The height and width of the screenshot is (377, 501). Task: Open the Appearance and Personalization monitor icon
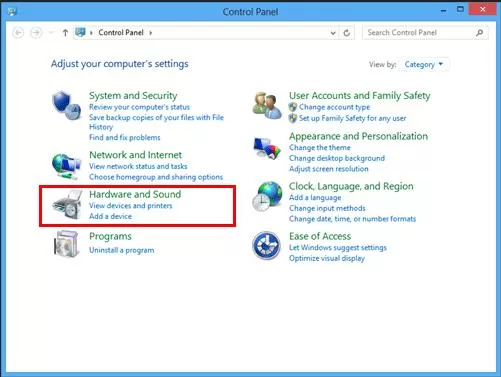[x=267, y=148]
